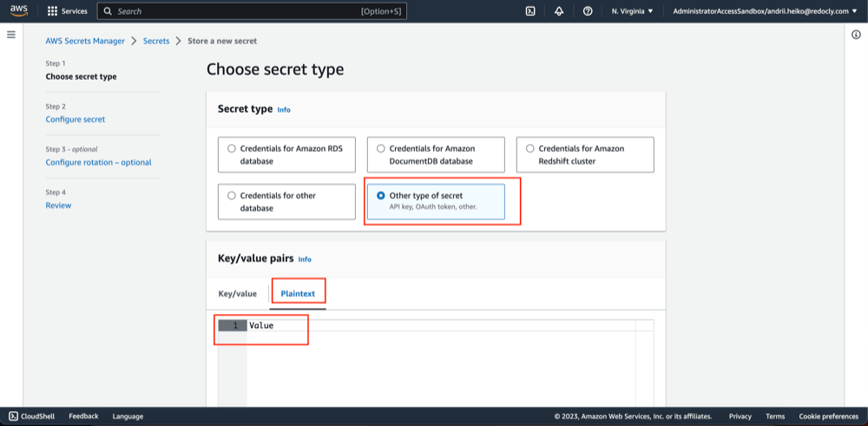Open Info link beside Secret type
The width and height of the screenshot is (868, 426).
point(284,110)
